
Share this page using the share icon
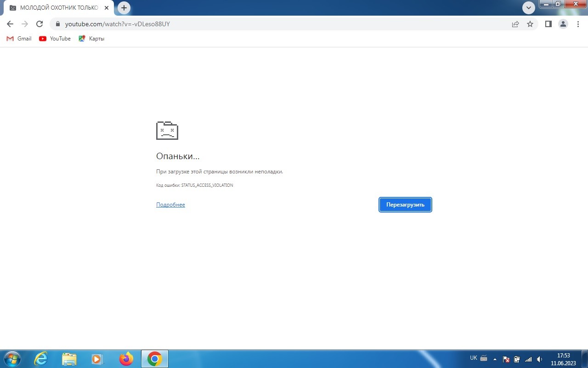coord(515,24)
